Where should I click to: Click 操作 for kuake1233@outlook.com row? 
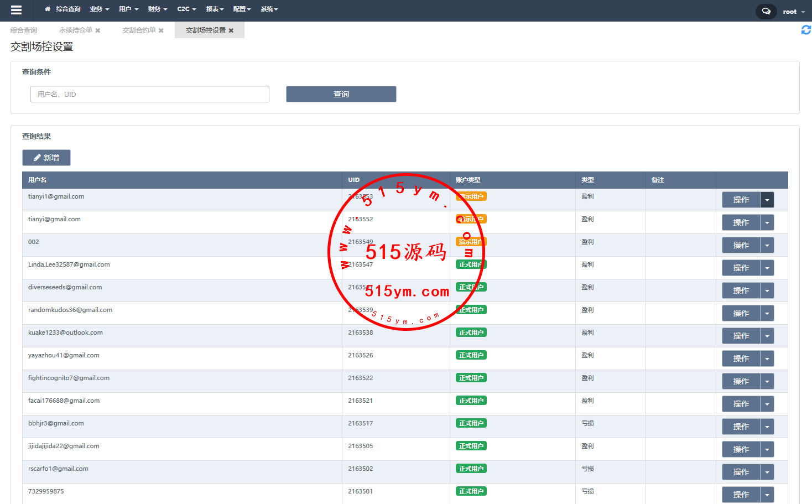click(x=741, y=336)
